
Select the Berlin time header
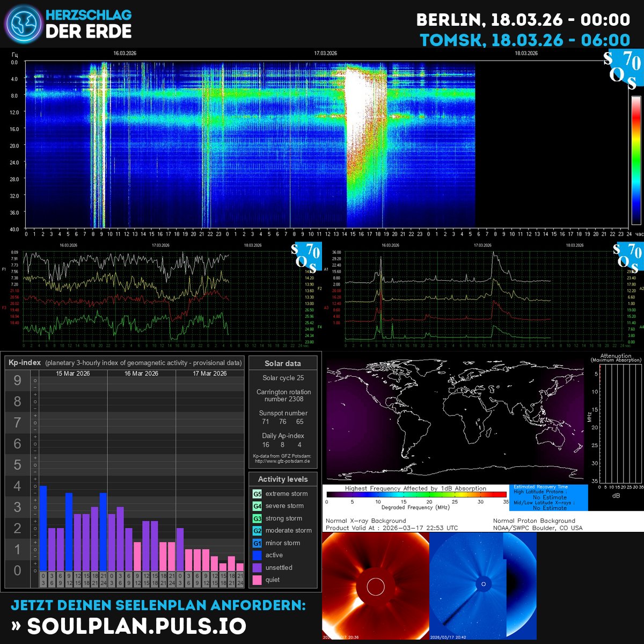click(x=523, y=19)
